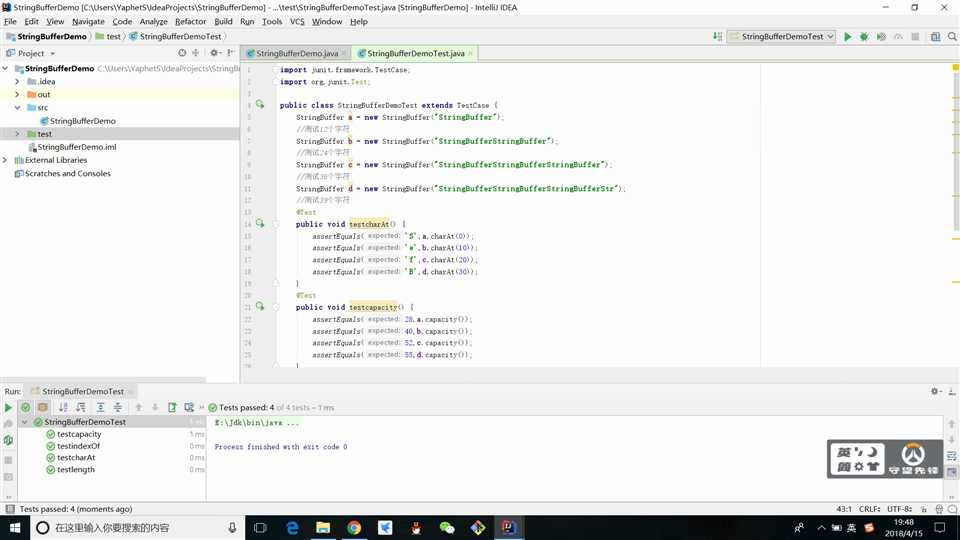Screen dimensions: 960x540
Task: Click run gutter icon beside testcharAt method
Action: [x=260, y=223]
